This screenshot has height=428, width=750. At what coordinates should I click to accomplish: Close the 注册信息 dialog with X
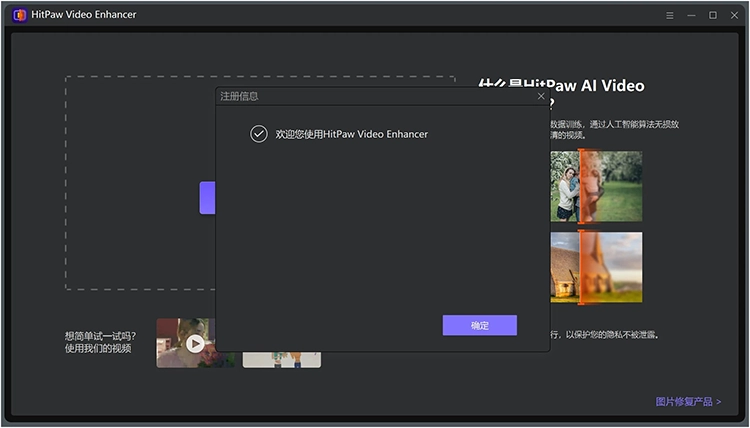[x=541, y=96]
